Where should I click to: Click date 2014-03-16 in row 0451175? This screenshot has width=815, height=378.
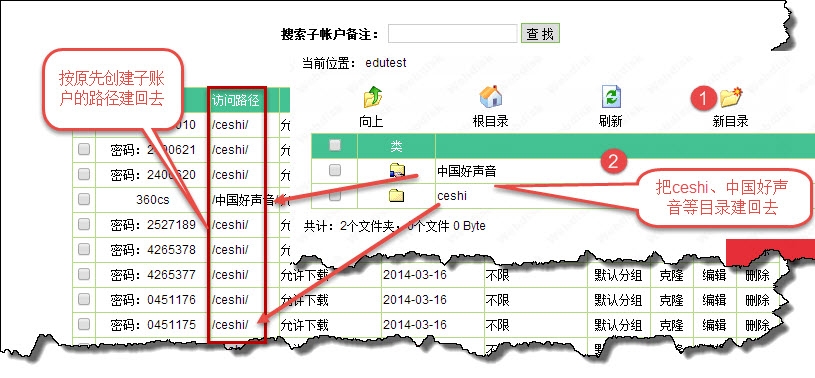(x=415, y=325)
